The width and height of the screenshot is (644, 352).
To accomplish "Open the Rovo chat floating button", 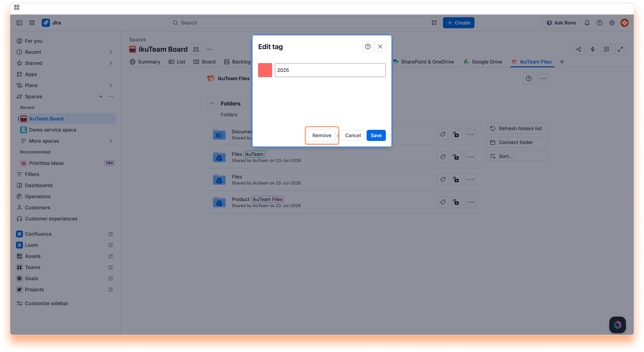I will (618, 325).
